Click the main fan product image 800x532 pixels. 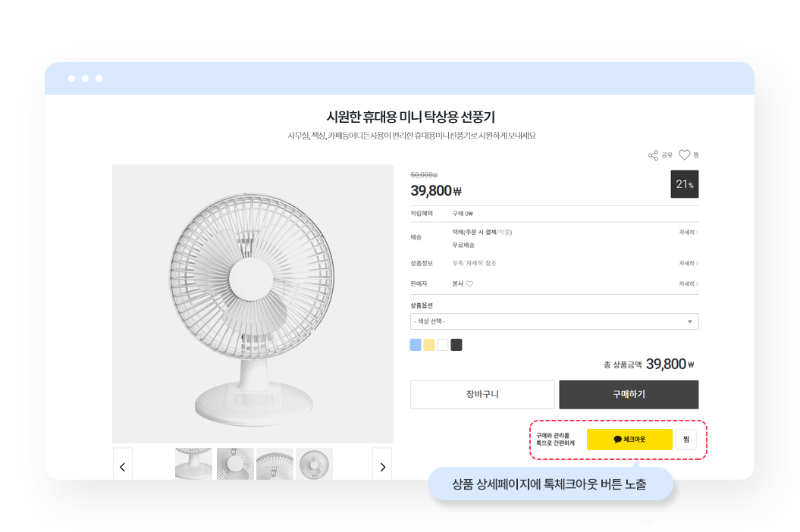253,303
